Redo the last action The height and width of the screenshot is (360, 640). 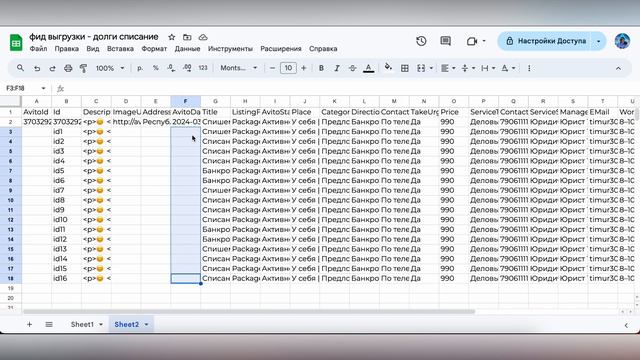(x=52, y=68)
